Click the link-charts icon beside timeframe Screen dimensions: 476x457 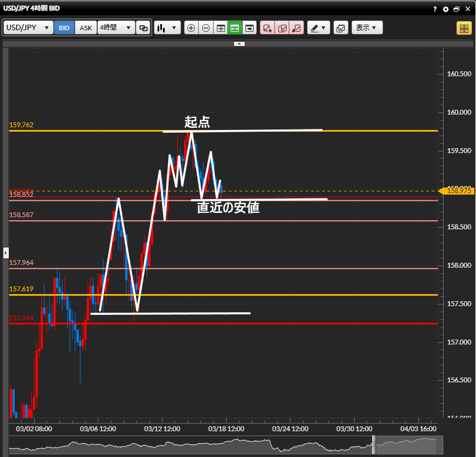[143, 28]
